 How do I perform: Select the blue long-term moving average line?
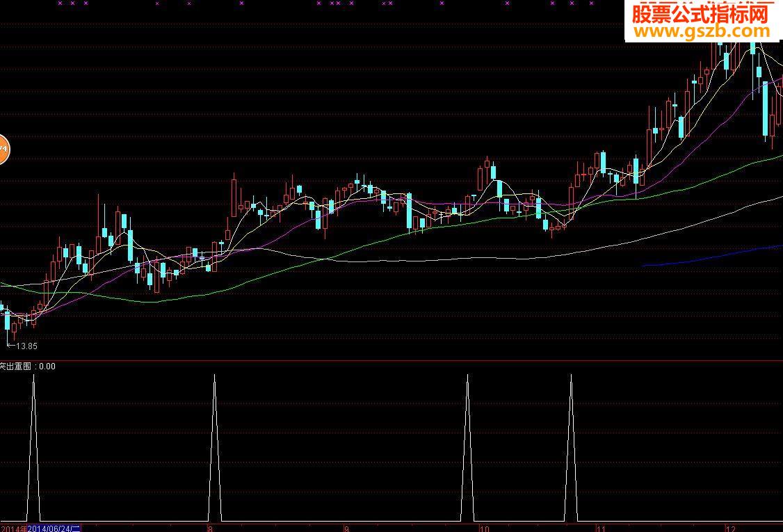(x=713, y=256)
